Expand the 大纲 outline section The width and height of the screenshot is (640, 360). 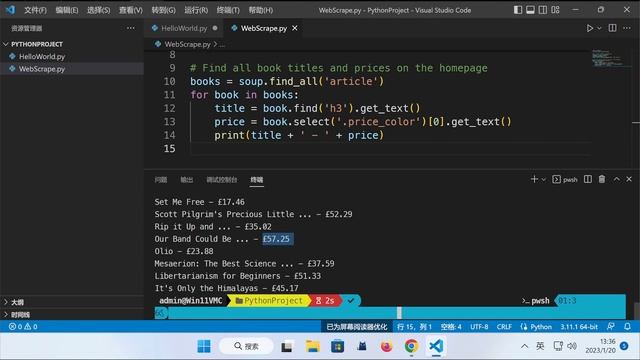click(17, 302)
